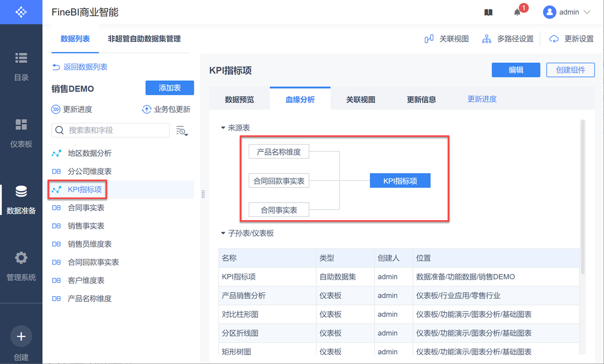Click the DB icon of 销售员维度表
The width and height of the screenshot is (604, 364).
(56, 244)
